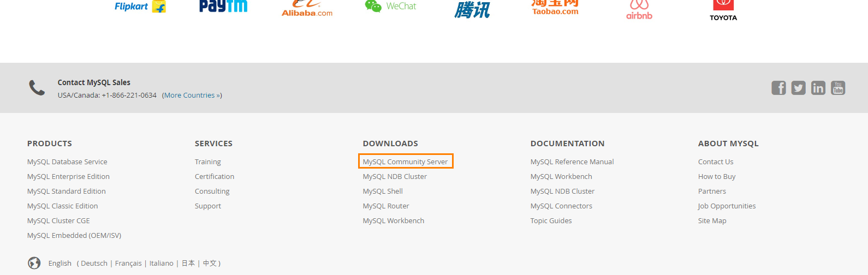
Task: Click the ABOUT MYSQL footer heading
Action: point(728,144)
